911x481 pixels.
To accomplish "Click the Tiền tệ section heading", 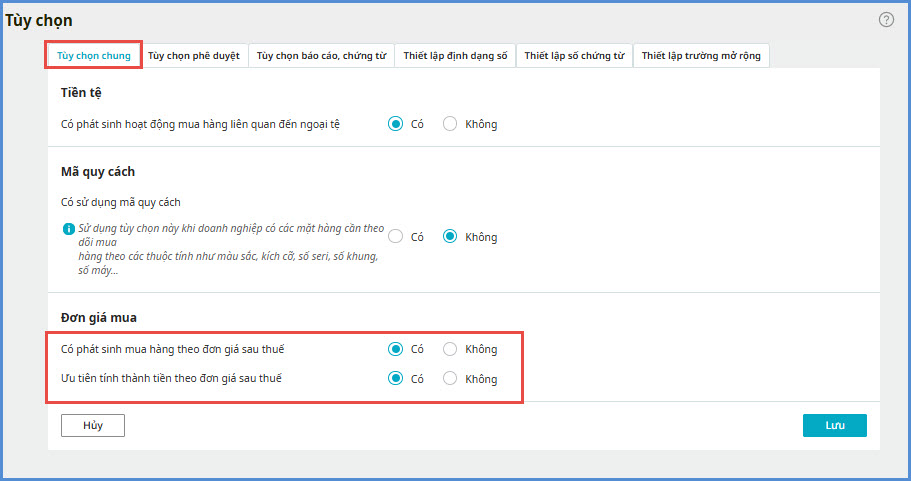I will coord(81,93).
